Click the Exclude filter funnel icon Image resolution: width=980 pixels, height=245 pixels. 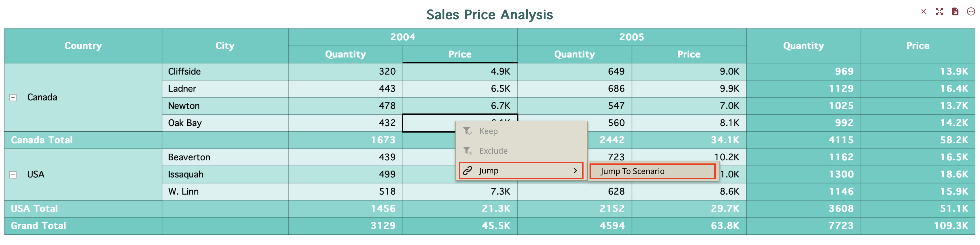(468, 151)
